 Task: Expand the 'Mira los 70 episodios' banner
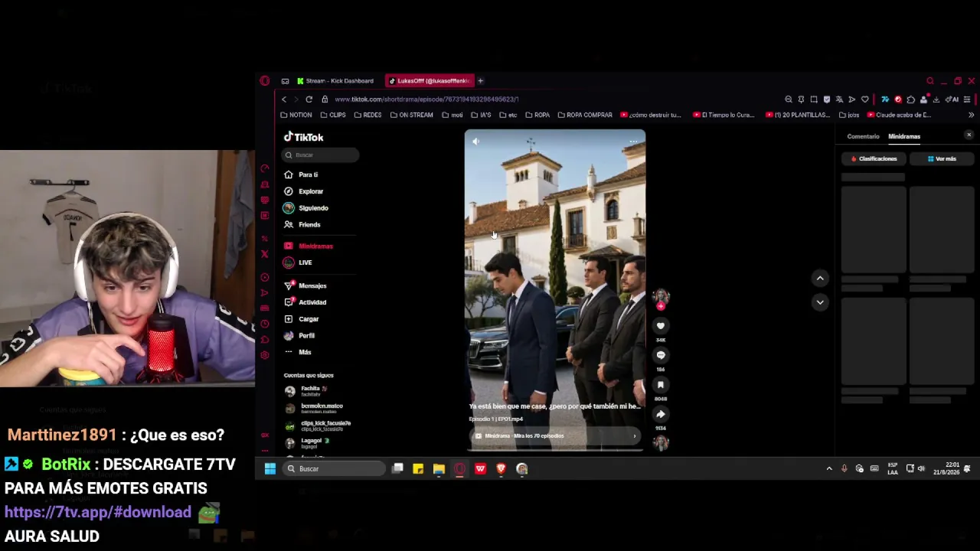[x=555, y=436]
